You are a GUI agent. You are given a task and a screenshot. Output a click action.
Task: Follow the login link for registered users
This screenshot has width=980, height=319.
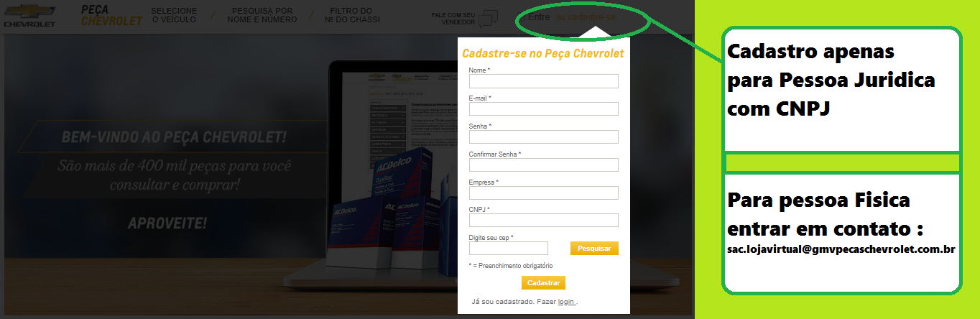(566, 302)
